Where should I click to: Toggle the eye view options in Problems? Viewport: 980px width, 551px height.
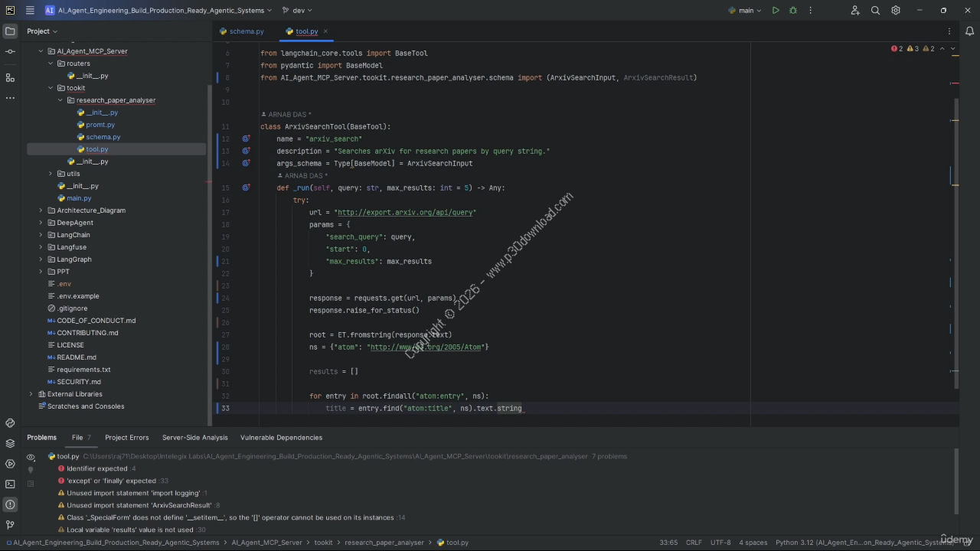[31, 457]
